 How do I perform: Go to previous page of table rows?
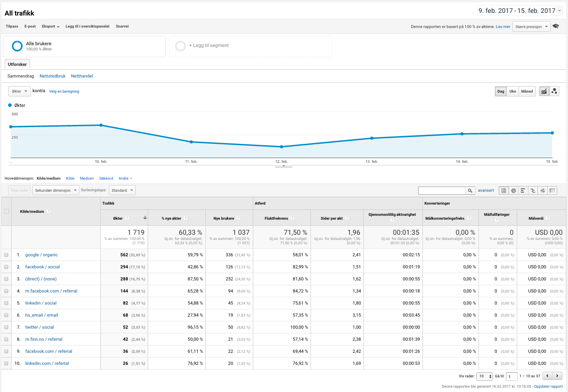pos(547,376)
